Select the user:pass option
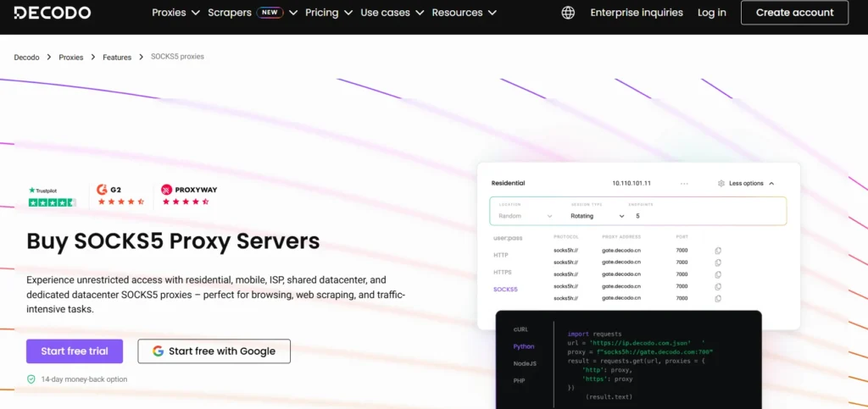 click(x=508, y=238)
